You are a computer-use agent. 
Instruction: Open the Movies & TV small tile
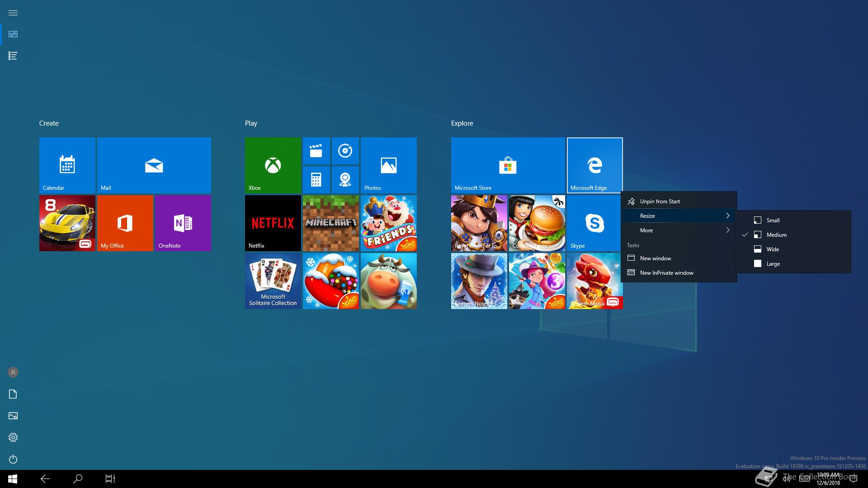coord(316,151)
